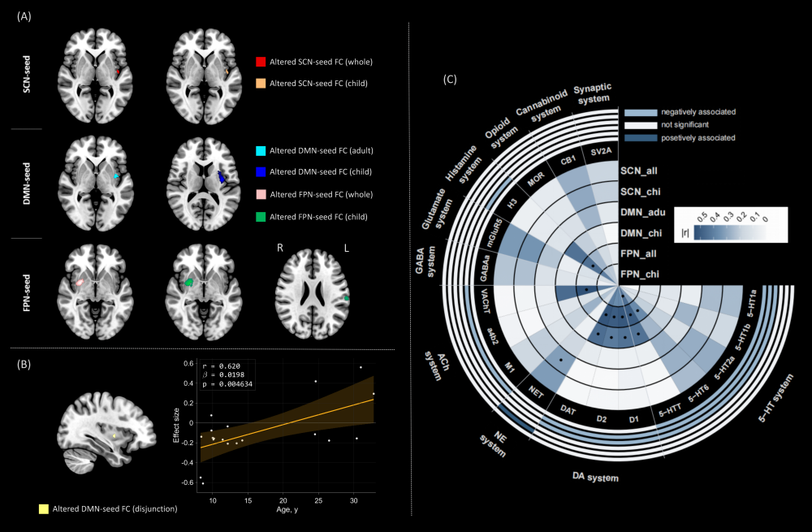
Task: Click the 'r = 0.620' statistic
Action: pyautogui.click(x=221, y=366)
